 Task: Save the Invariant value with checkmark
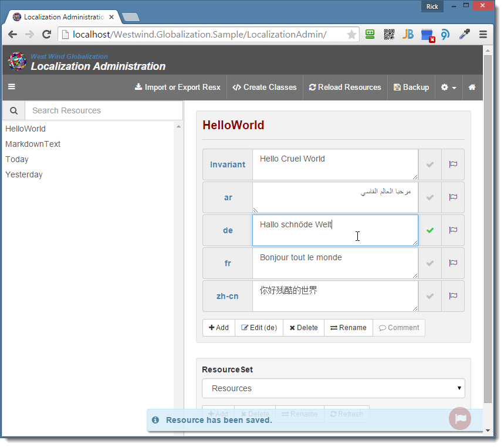click(430, 164)
